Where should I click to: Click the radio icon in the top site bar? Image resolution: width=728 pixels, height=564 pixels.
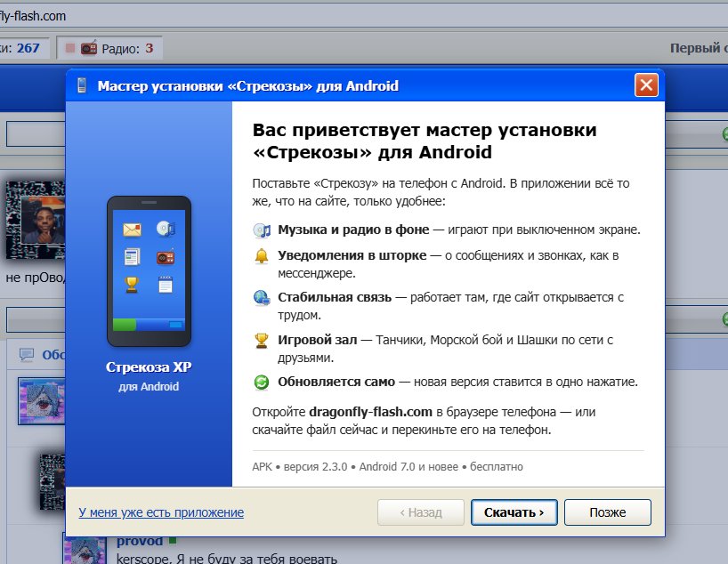89,48
